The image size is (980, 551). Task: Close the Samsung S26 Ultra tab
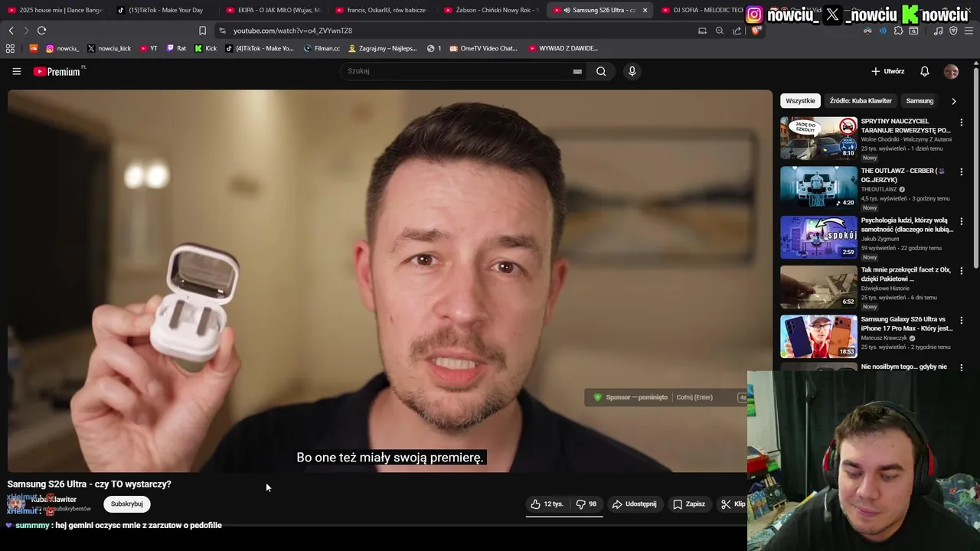(645, 10)
